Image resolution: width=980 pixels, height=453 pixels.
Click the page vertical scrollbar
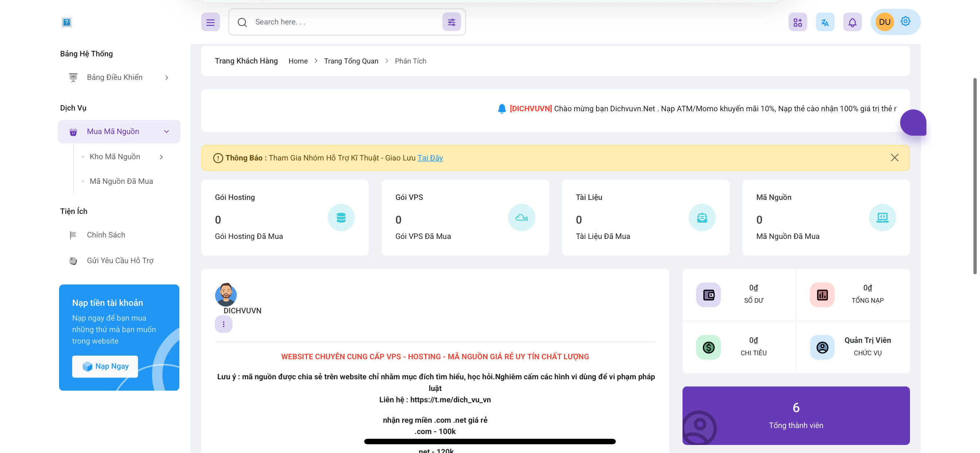pyautogui.click(x=975, y=175)
